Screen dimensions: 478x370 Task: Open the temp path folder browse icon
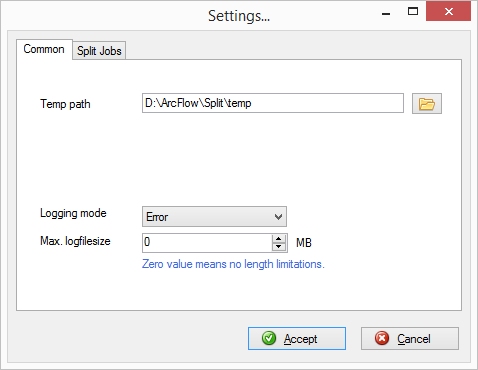(427, 104)
